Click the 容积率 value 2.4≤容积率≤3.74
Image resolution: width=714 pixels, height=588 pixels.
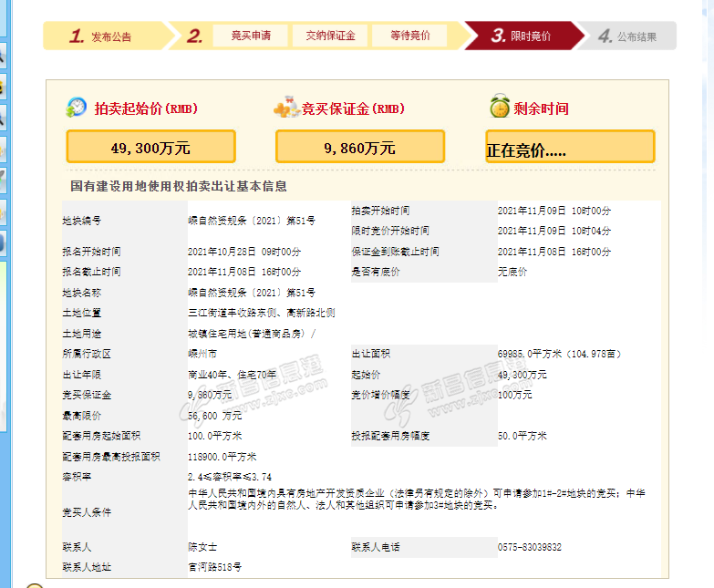click(x=229, y=477)
